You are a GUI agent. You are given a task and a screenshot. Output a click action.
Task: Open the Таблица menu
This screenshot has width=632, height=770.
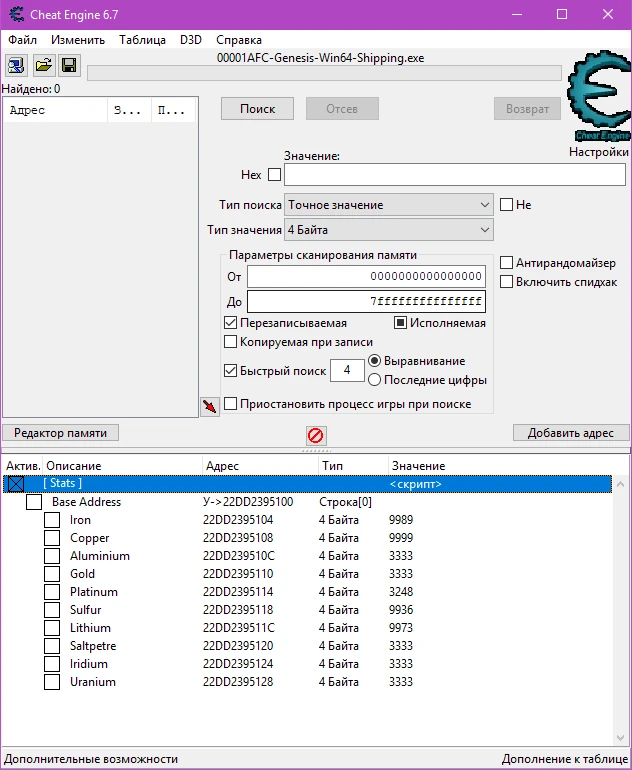(x=142, y=40)
